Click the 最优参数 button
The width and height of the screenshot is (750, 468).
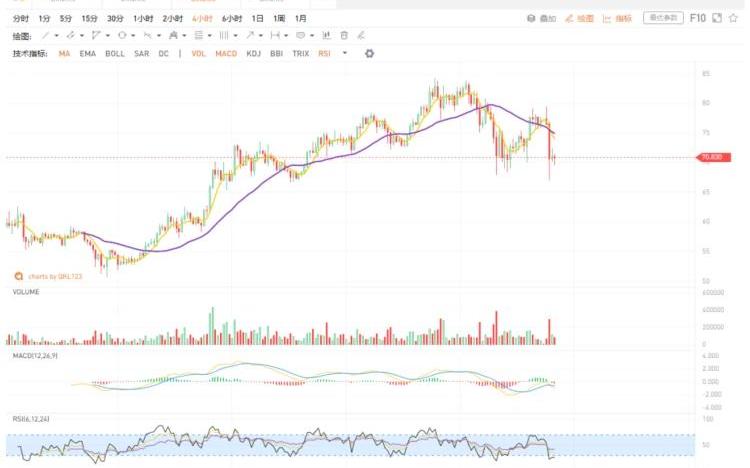[663, 18]
